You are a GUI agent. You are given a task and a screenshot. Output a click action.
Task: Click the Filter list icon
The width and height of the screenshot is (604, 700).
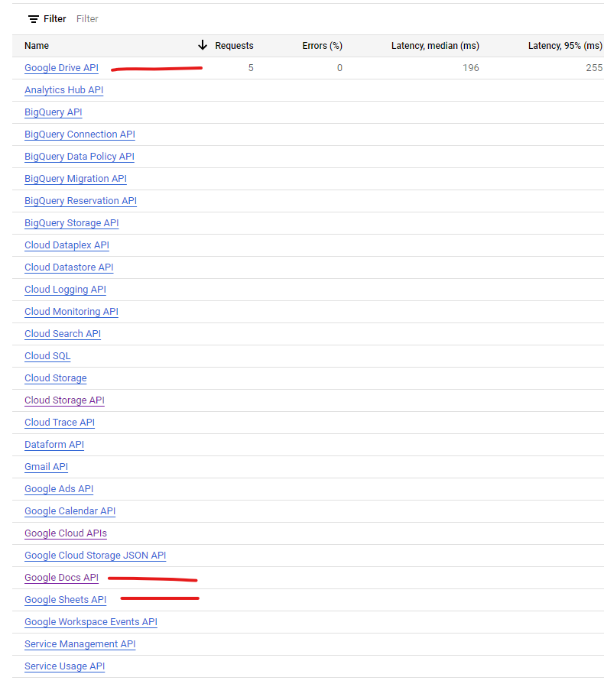(x=34, y=19)
